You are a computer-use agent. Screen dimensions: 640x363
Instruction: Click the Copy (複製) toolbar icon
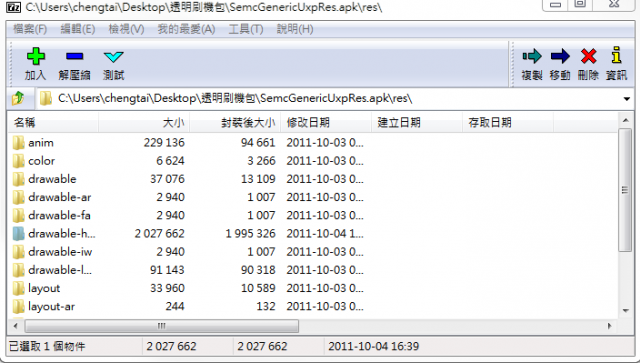[532, 56]
